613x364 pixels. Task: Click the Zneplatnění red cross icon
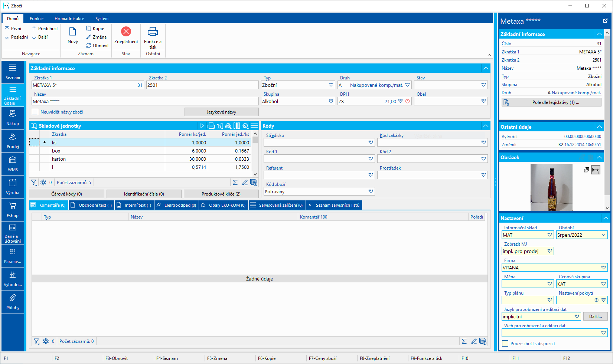(126, 32)
